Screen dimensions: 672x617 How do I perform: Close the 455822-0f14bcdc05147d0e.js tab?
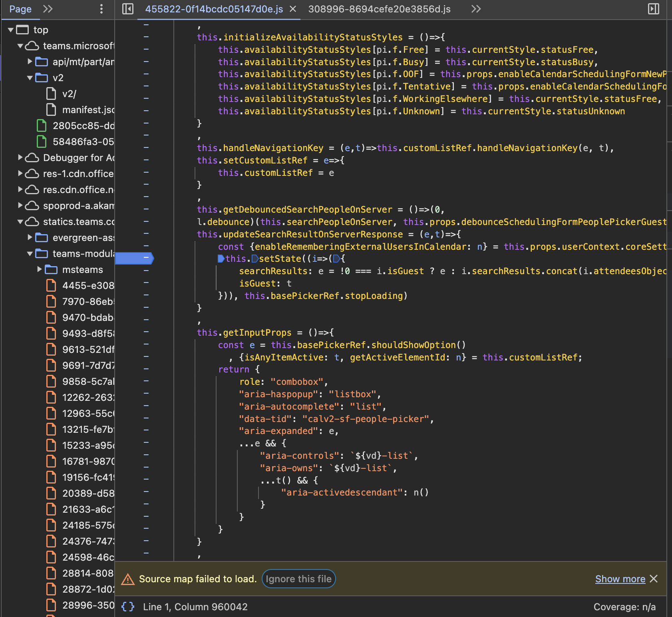[x=293, y=9]
